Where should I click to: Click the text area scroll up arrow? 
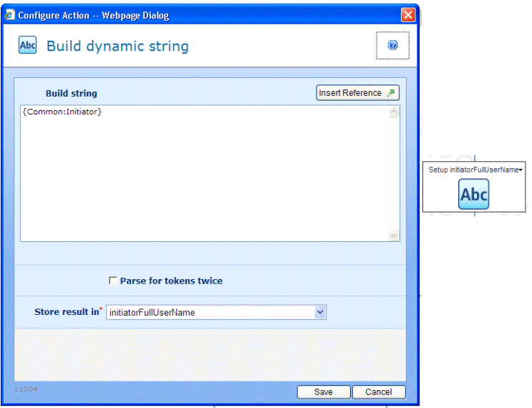coord(394,112)
